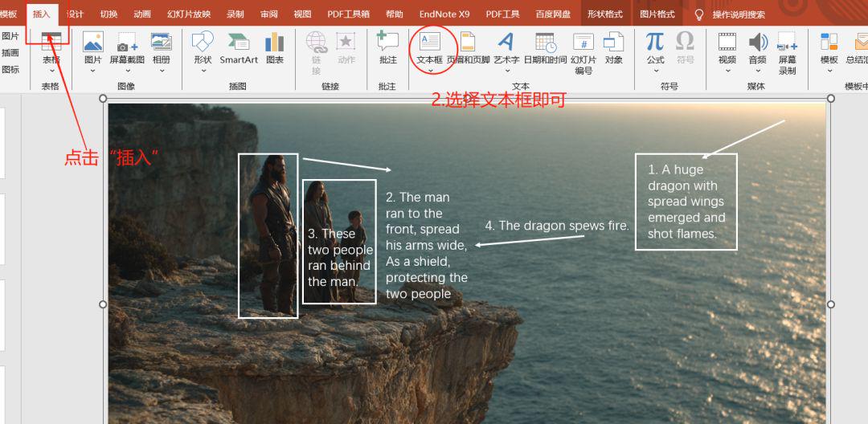Click the 链接 hyperlink globe icon
868x424 pixels.
pos(316,42)
